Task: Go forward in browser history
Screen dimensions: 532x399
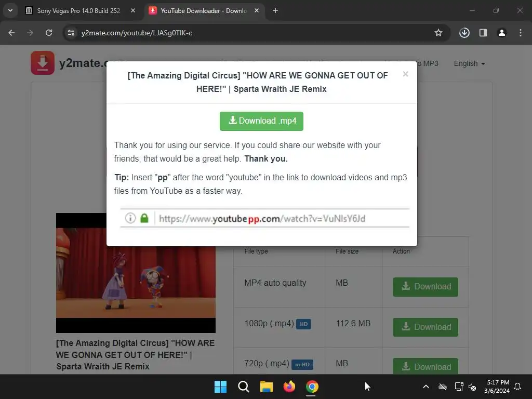Action: [30, 33]
